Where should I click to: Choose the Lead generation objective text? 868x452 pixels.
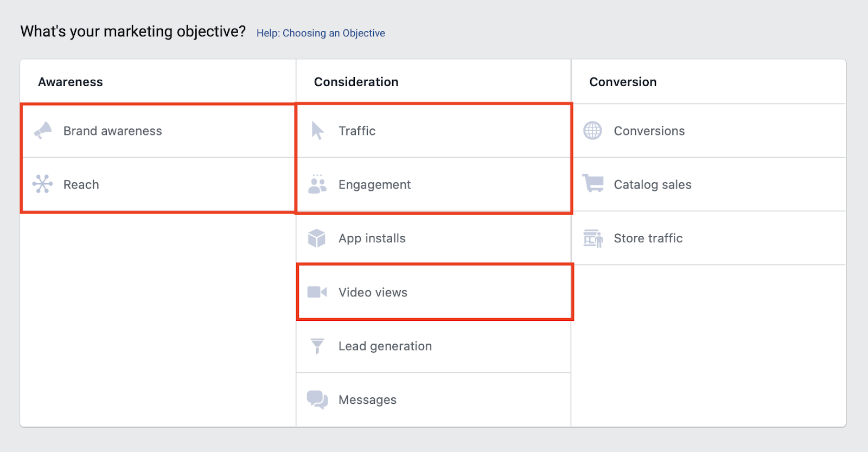click(385, 346)
